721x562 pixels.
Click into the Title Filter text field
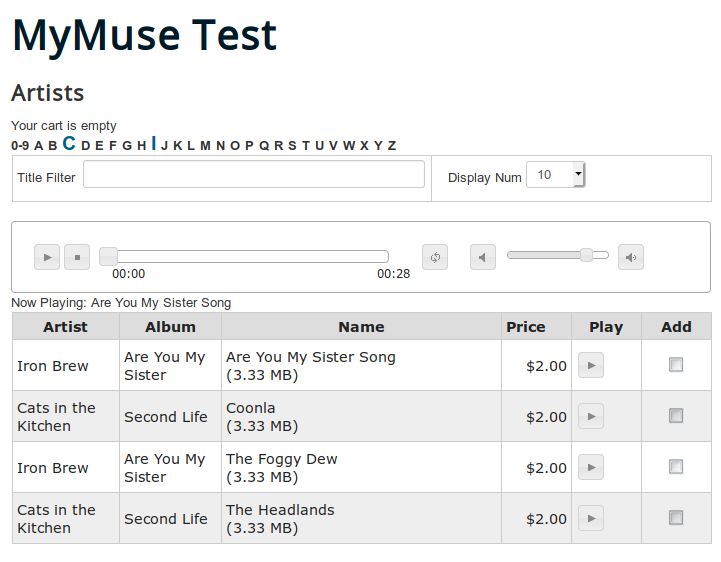254,174
